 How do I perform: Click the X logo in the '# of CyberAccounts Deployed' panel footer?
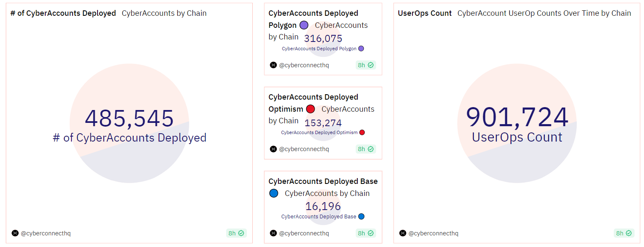click(15, 233)
